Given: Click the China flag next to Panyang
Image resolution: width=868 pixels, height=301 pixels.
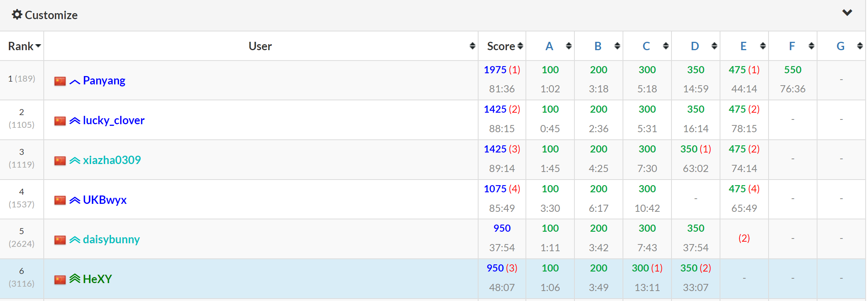Looking at the screenshot, I should (x=60, y=81).
